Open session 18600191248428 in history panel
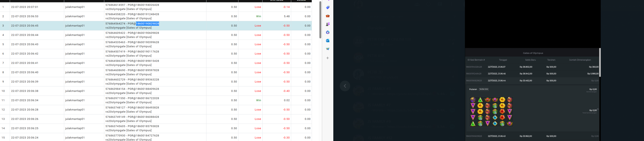 474,74
